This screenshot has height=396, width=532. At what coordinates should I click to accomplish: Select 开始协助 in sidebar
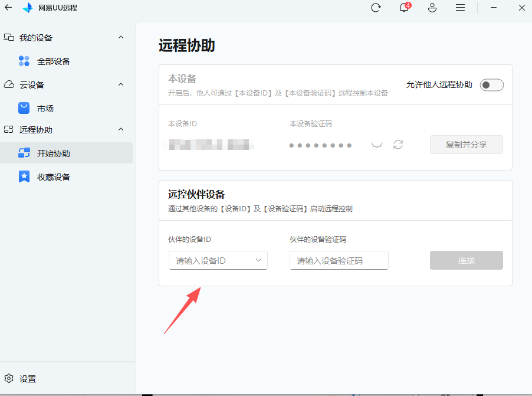click(66, 153)
